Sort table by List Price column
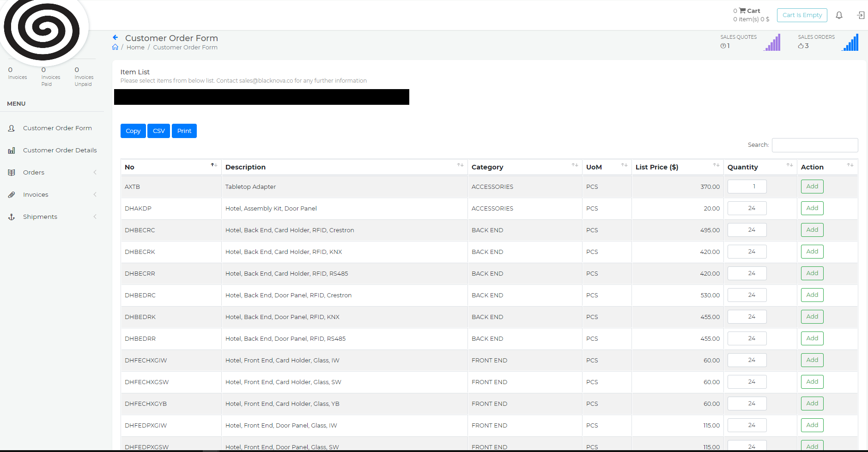The width and height of the screenshot is (868, 452). 676,167
